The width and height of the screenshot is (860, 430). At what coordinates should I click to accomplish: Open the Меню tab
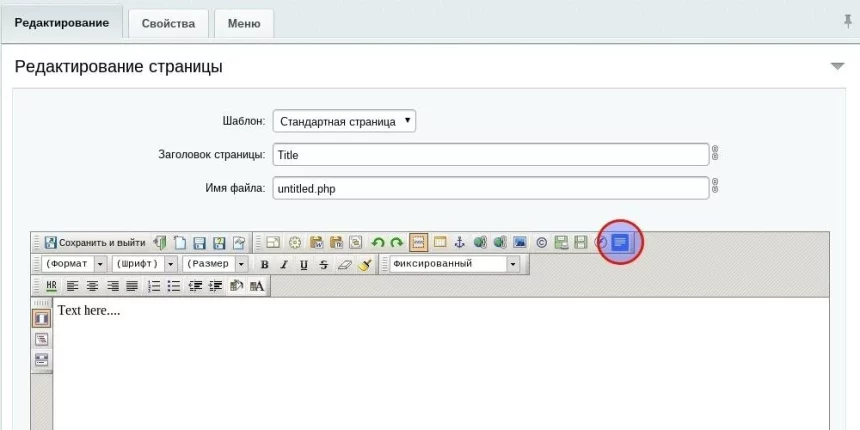coord(244,23)
